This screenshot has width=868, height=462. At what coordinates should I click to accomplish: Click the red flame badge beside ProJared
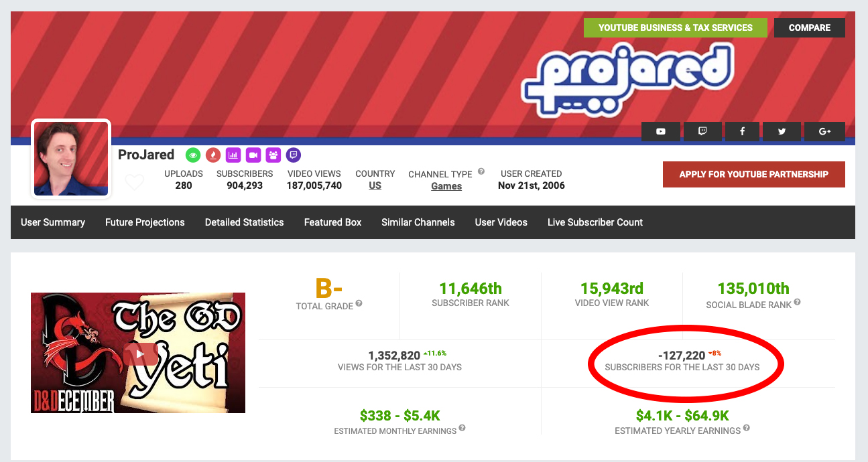(x=212, y=155)
